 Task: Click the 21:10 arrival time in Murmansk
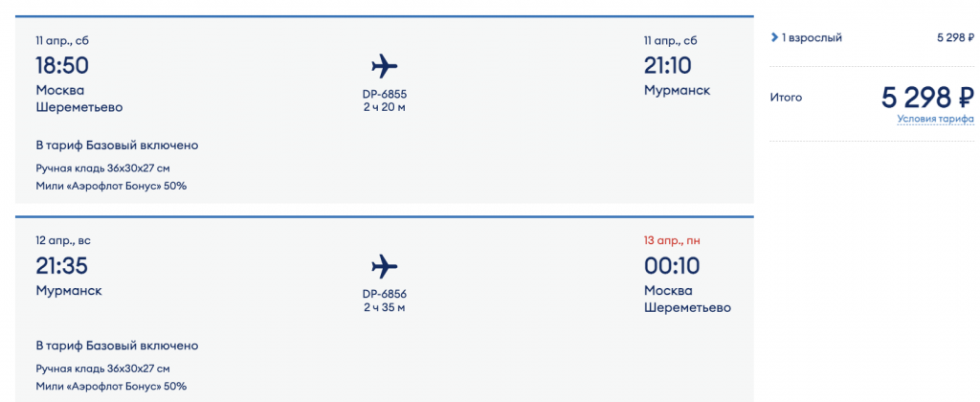pyautogui.click(x=668, y=65)
